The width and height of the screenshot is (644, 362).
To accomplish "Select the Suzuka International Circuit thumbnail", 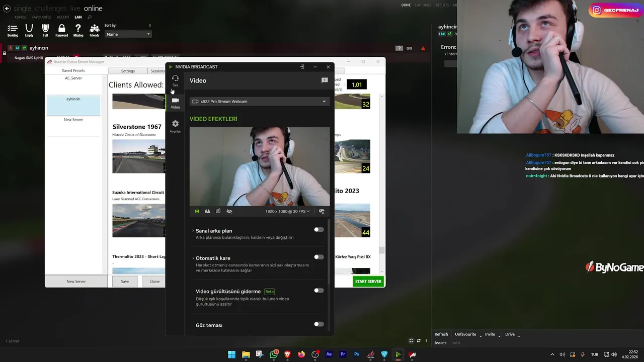I will [138, 220].
